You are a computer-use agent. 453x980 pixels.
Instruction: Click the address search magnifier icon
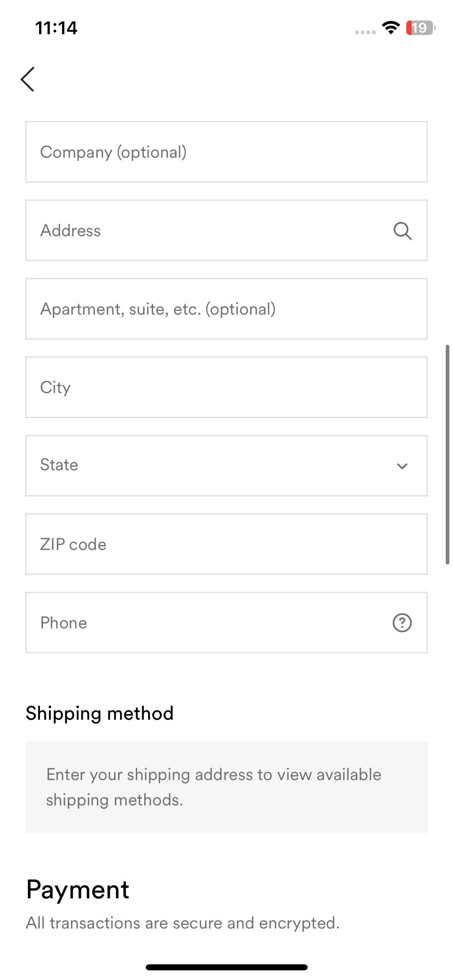tap(402, 231)
